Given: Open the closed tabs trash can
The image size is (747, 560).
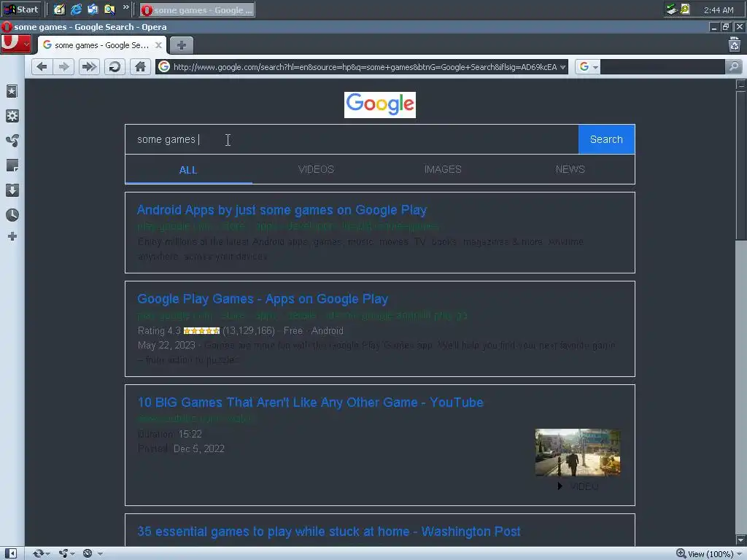Looking at the screenshot, I should (x=734, y=44).
